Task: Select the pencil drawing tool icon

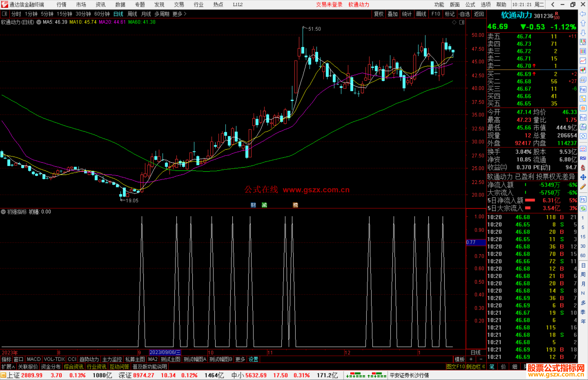Action: pyautogui.click(x=583, y=187)
